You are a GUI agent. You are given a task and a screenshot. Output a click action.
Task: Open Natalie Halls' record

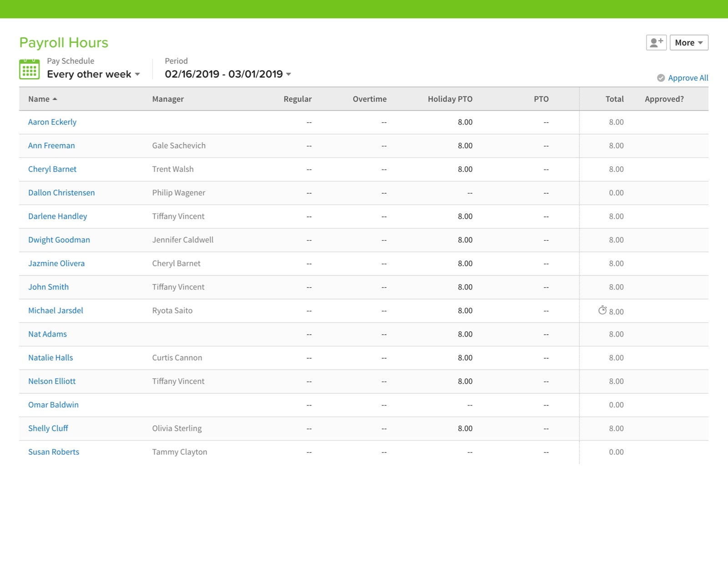(x=51, y=358)
